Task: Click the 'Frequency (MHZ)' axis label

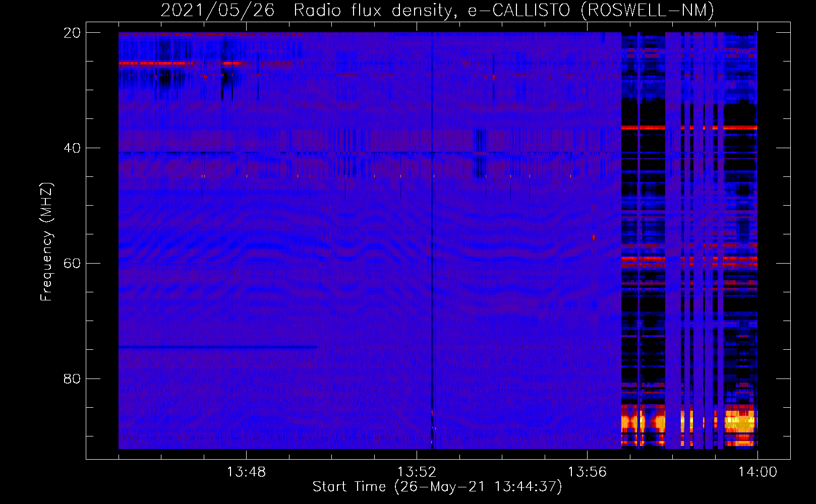Action: coord(46,242)
